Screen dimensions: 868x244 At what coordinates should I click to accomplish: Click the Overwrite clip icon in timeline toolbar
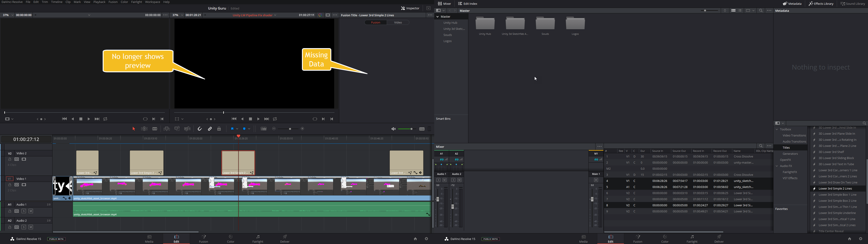click(177, 129)
